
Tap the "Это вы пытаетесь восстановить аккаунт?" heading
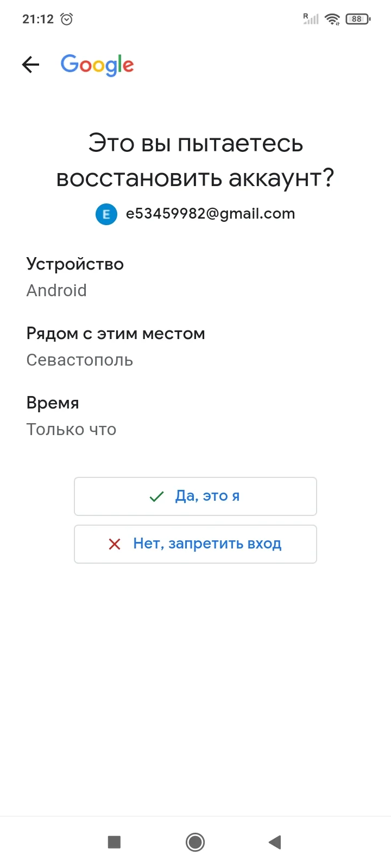tap(195, 161)
